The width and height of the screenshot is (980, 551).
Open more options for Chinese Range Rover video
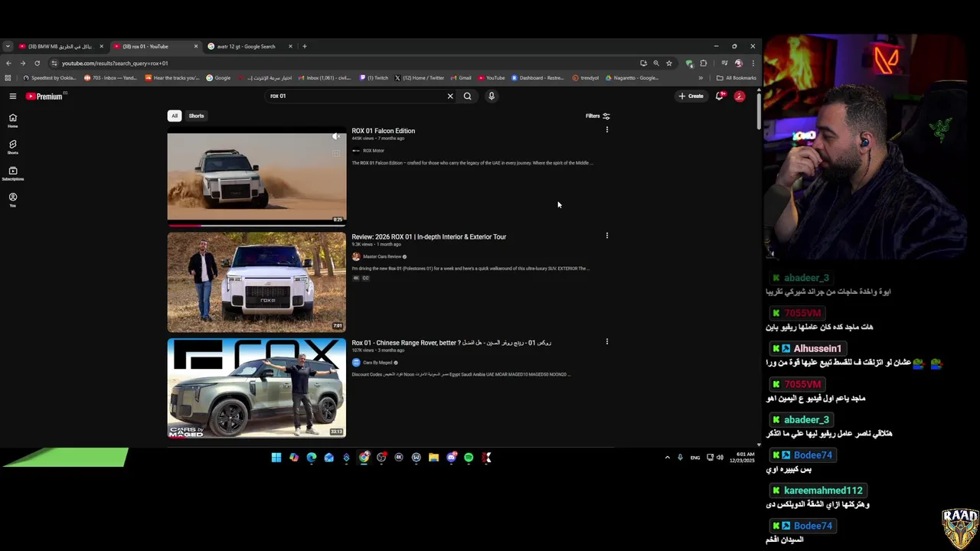tap(607, 342)
